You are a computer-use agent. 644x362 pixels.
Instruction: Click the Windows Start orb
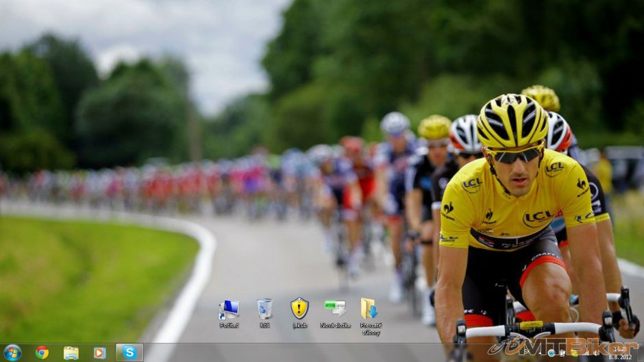click(12, 352)
